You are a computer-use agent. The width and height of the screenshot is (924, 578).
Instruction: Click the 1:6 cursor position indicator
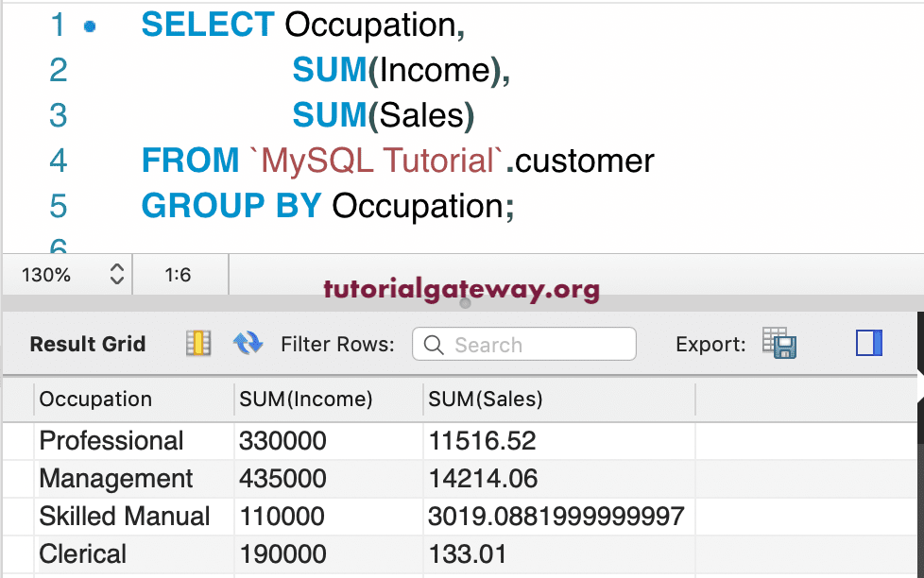pyautogui.click(x=180, y=275)
